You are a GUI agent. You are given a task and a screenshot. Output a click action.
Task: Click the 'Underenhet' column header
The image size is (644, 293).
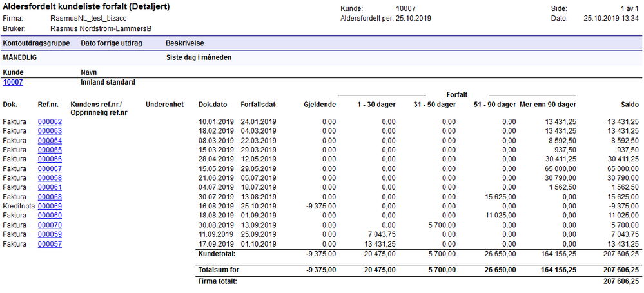(164, 105)
